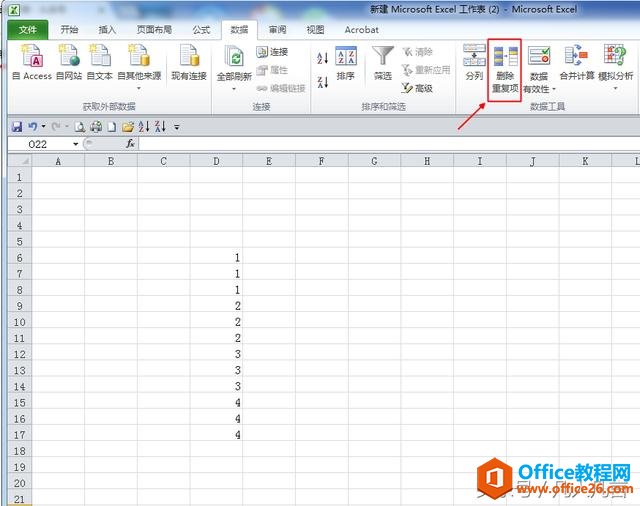Sort ascending with the A-Z ribbon icon

(x=322, y=58)
